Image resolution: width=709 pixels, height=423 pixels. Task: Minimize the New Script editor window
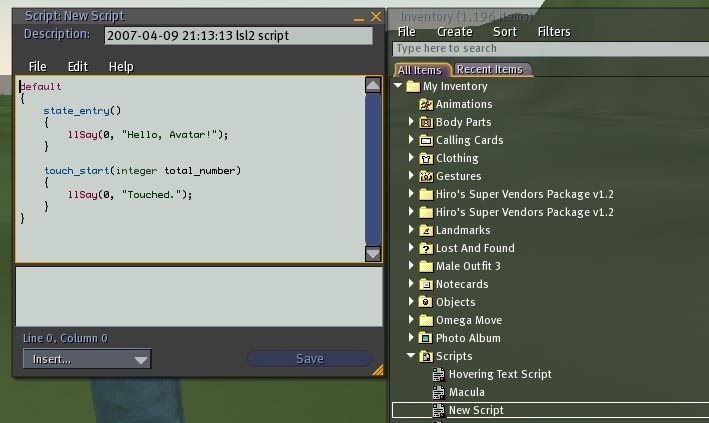pos(359,19)
